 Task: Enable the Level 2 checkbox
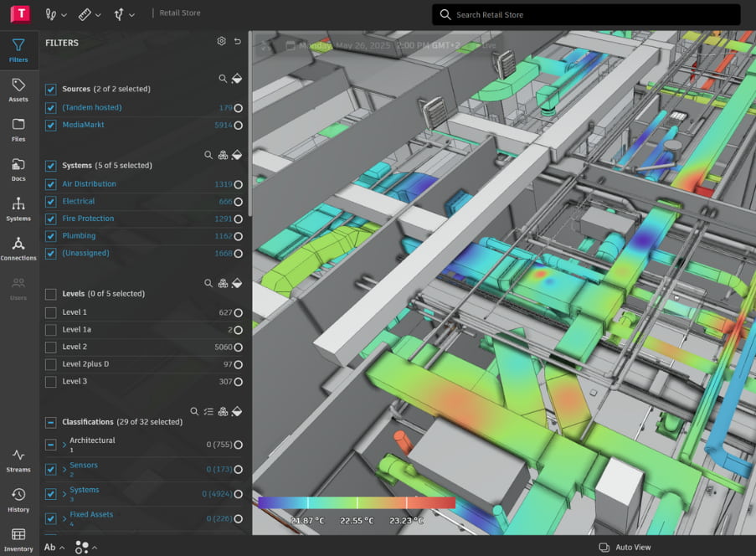[51, 347]
